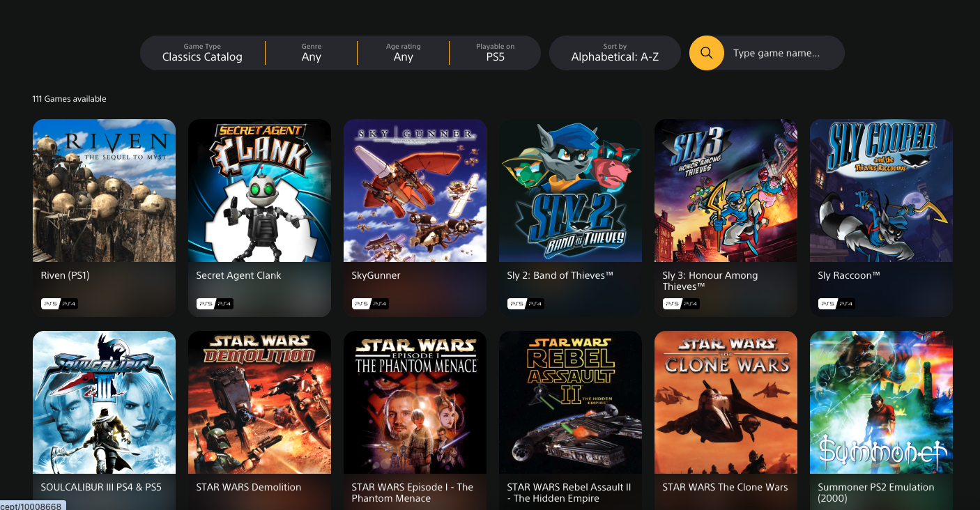Open the SoulCalibur III cover art
The width and height of the screenshot is (980, 510).
[104, 402]
